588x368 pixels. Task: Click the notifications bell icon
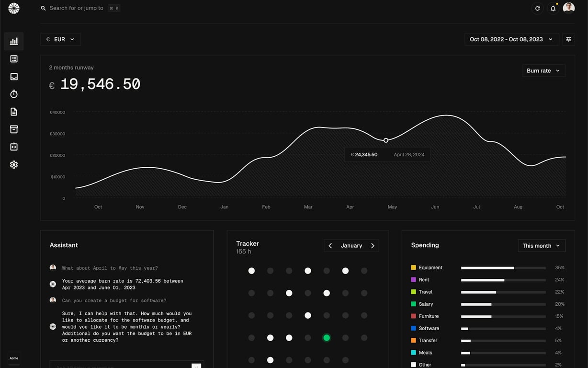(x=553, y=8)
